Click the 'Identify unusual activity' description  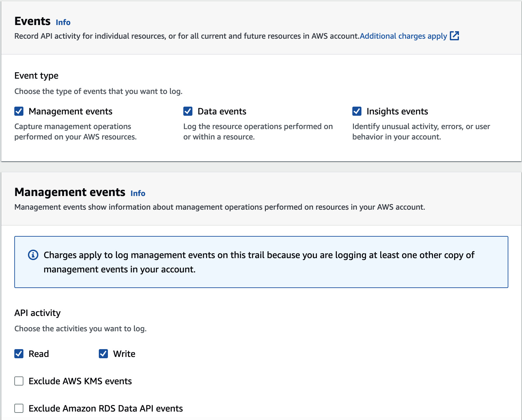click(421, 132)
